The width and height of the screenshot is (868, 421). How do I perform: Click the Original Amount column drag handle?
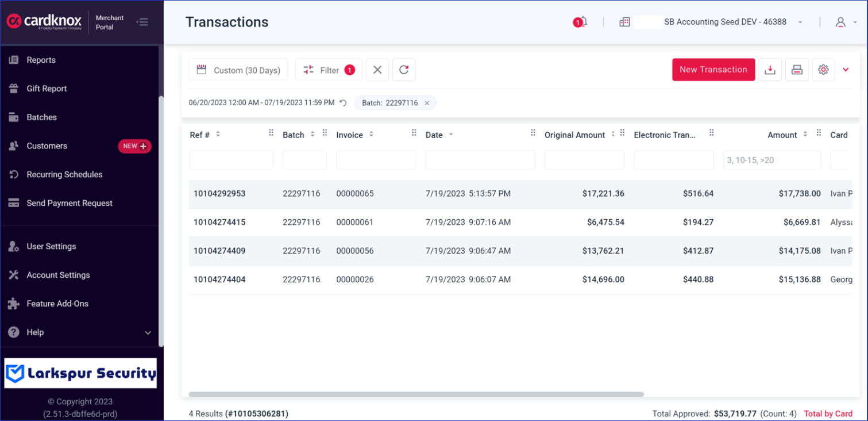tap(622, 133)
